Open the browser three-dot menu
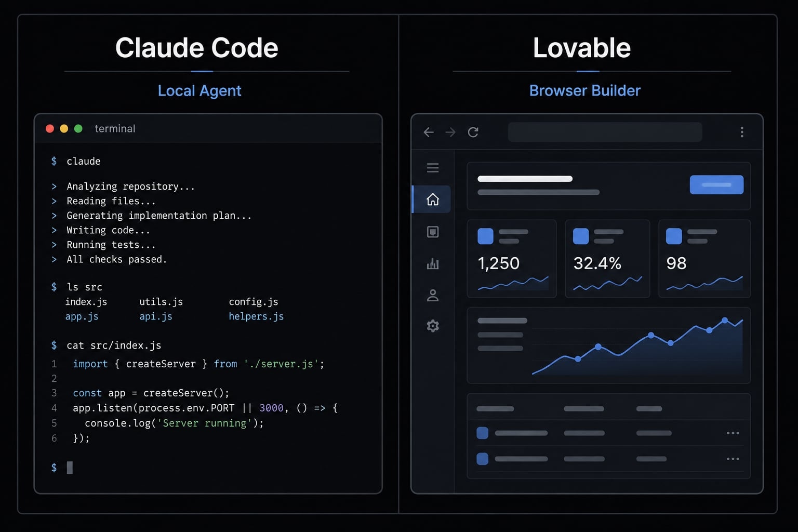 point(742,132)
